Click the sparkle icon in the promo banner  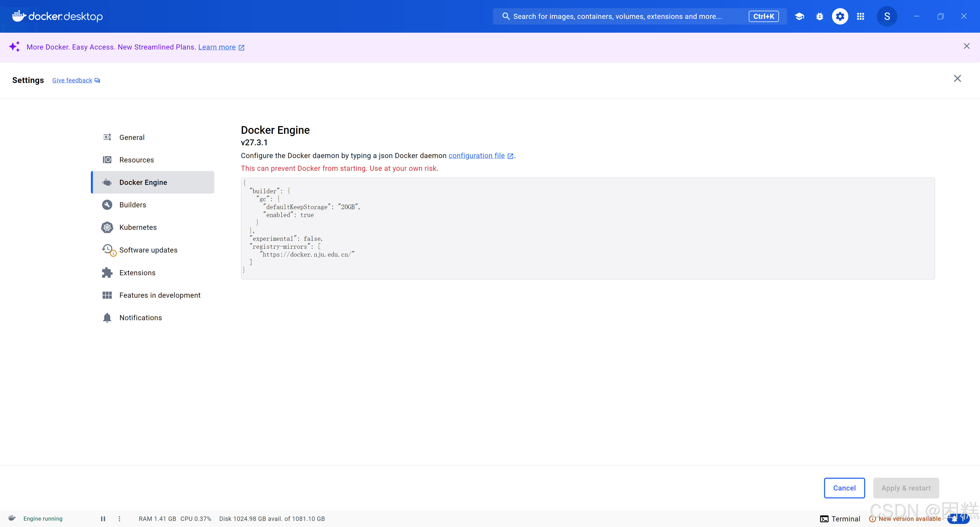tap(15, 47)
